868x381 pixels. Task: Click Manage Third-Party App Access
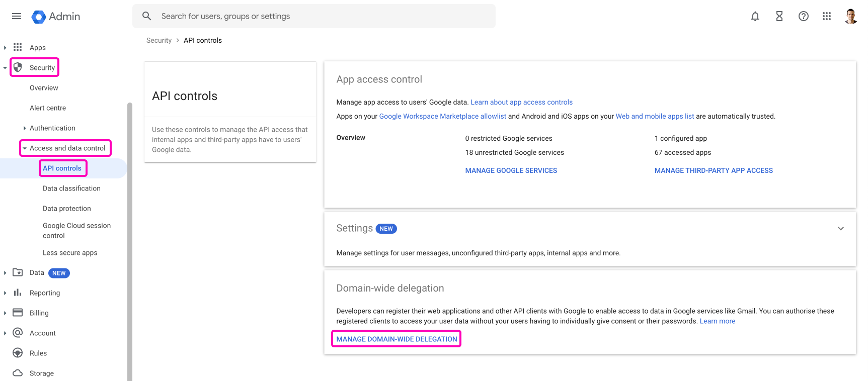tap(713, 170)
